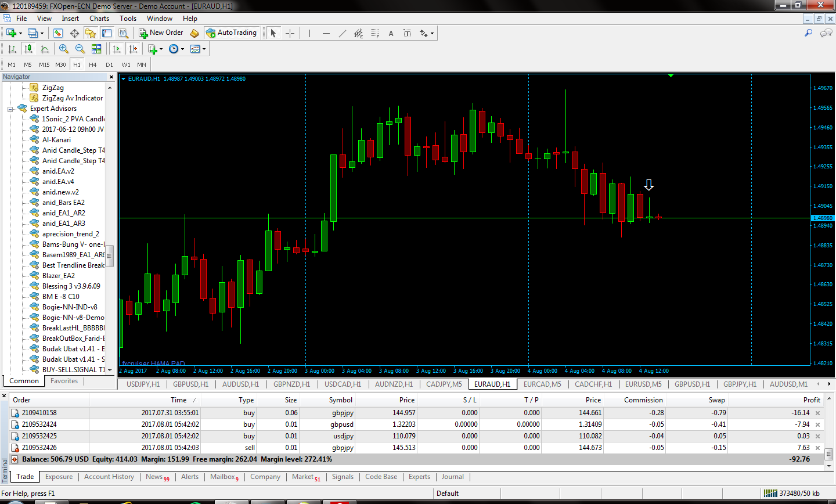Click the Zoom Out magnifier icon
Viewport: 836px width, 504px height.
click(80, 49)
